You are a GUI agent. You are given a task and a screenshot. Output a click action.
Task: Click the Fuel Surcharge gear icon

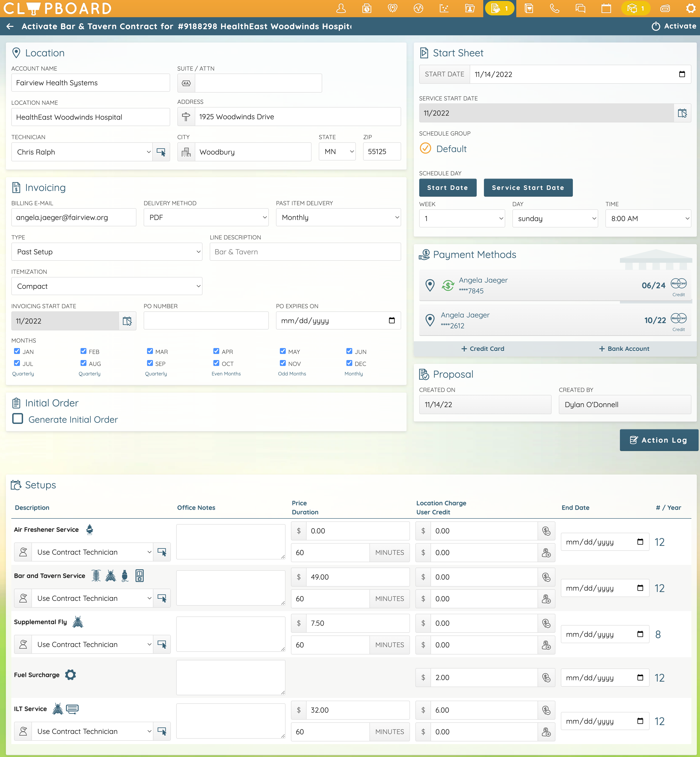(70, 675)
